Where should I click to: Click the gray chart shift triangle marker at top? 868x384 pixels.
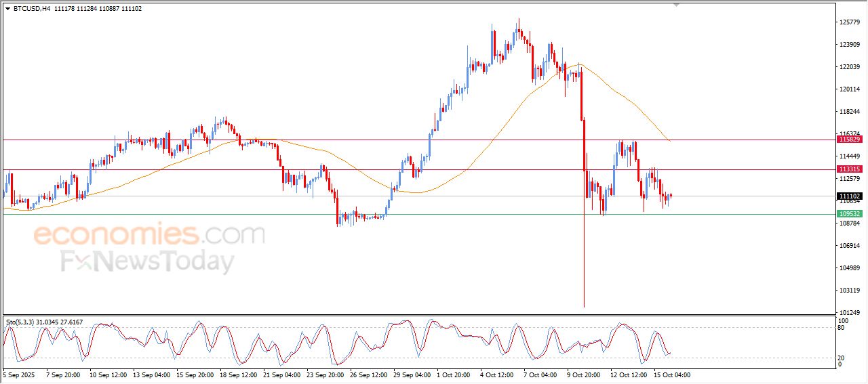(675, 5)
